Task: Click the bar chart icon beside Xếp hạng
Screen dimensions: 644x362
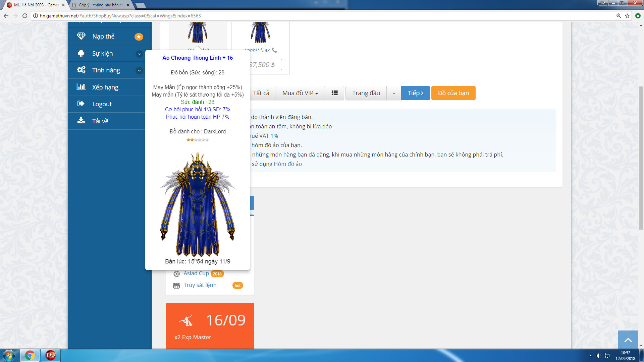Action: pos(81,87)
